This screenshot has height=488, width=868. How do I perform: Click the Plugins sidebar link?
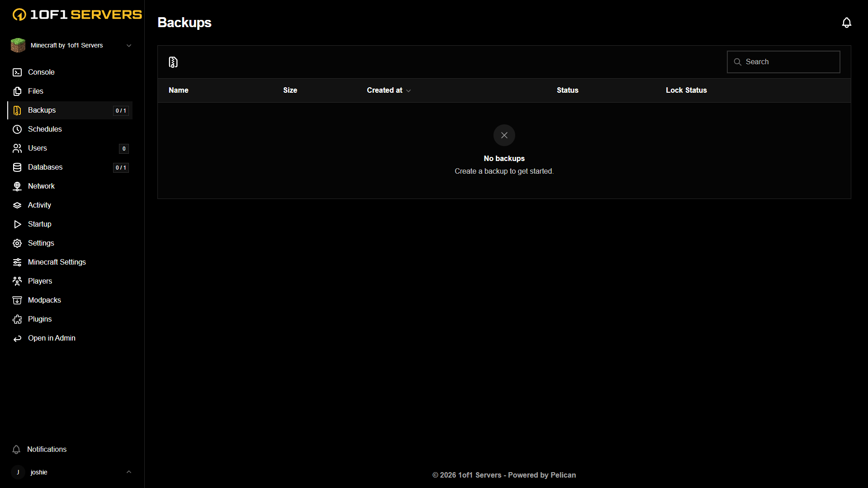pos(70,319)
